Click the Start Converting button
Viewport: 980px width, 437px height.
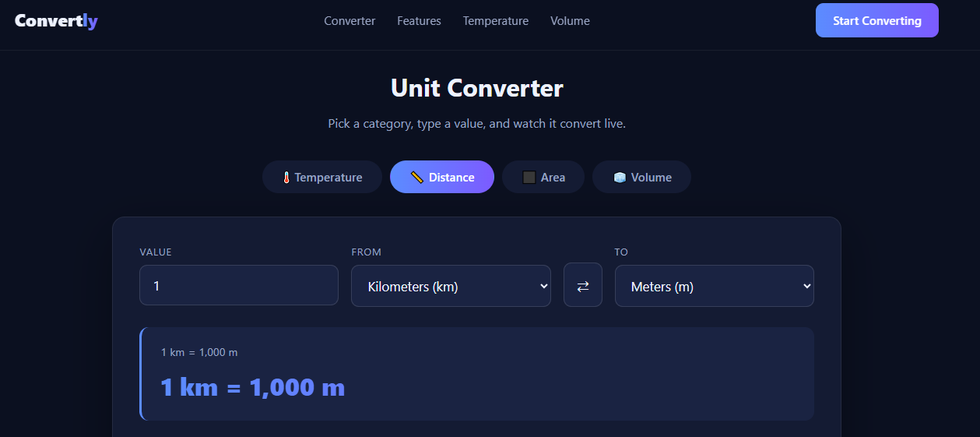[877, 20]
